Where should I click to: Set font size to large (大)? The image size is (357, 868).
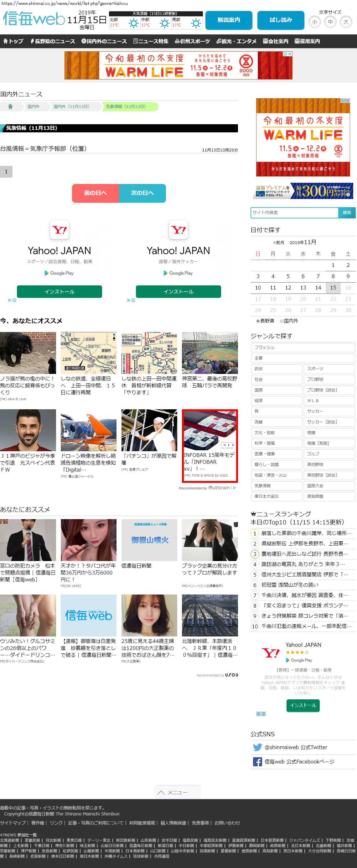click(345, 22)
